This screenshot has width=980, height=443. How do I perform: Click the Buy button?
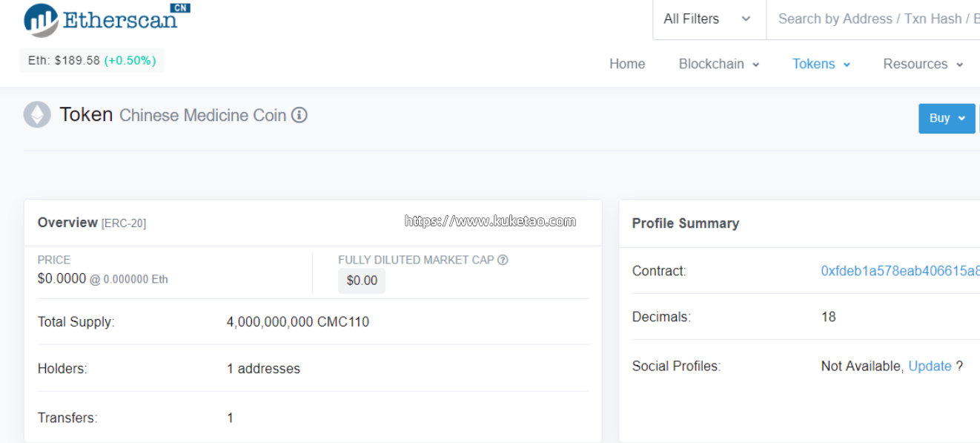pos(947,118)
